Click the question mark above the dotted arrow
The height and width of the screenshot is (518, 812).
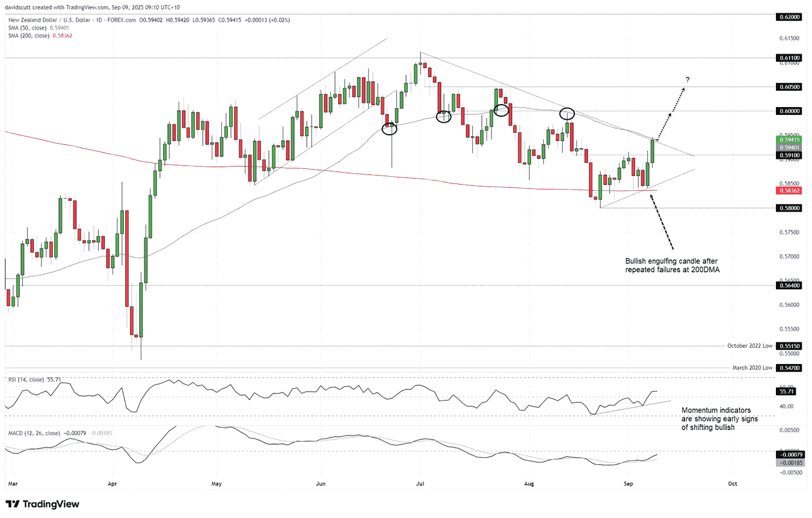(x=687, y=78)
